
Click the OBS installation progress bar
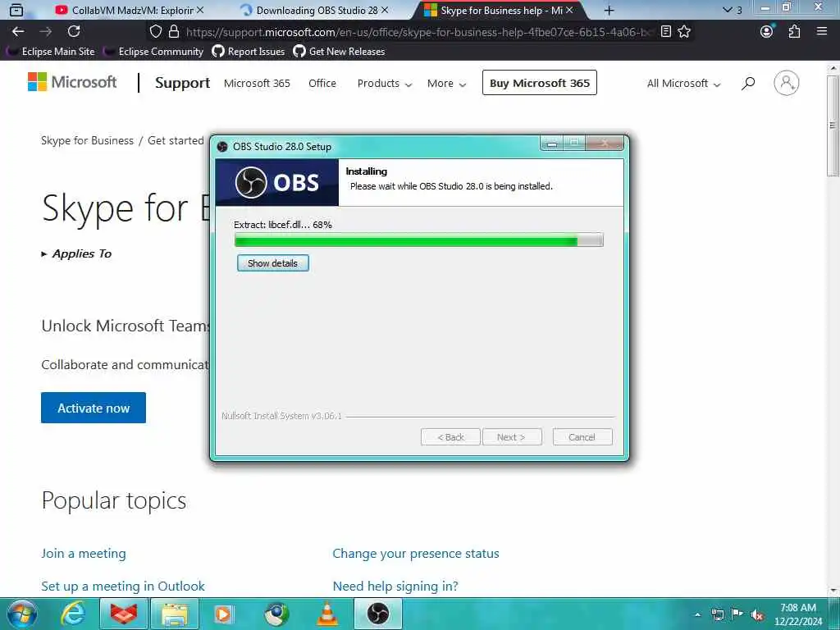pos(419,240)
